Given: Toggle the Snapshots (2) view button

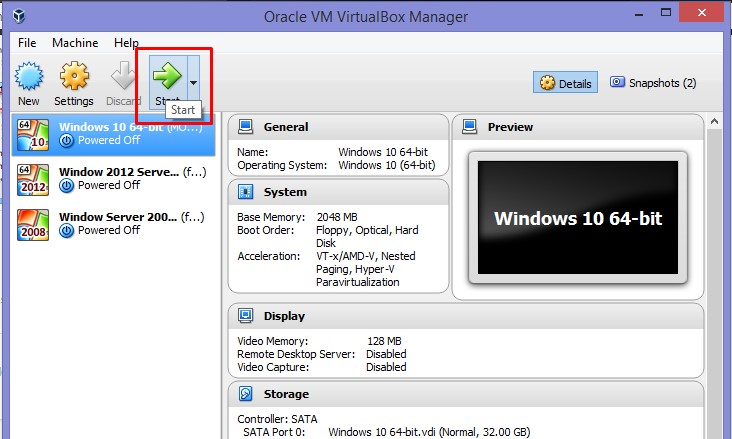Looking at the screenshot, I should [x=653, y=83].
